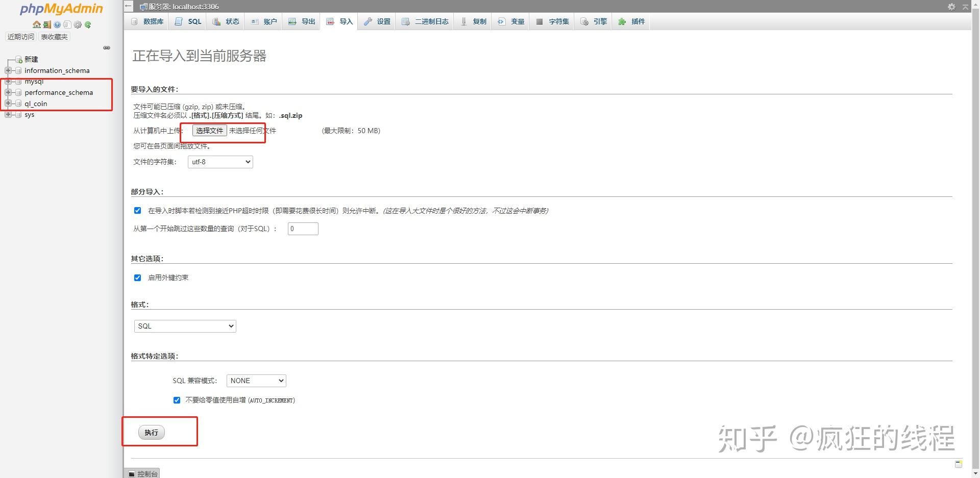Click the 服务器: localhost:3306 breadcrumb link
This screenshot has width=980, height=478.
pyautogui.click(x=183, y=7)
